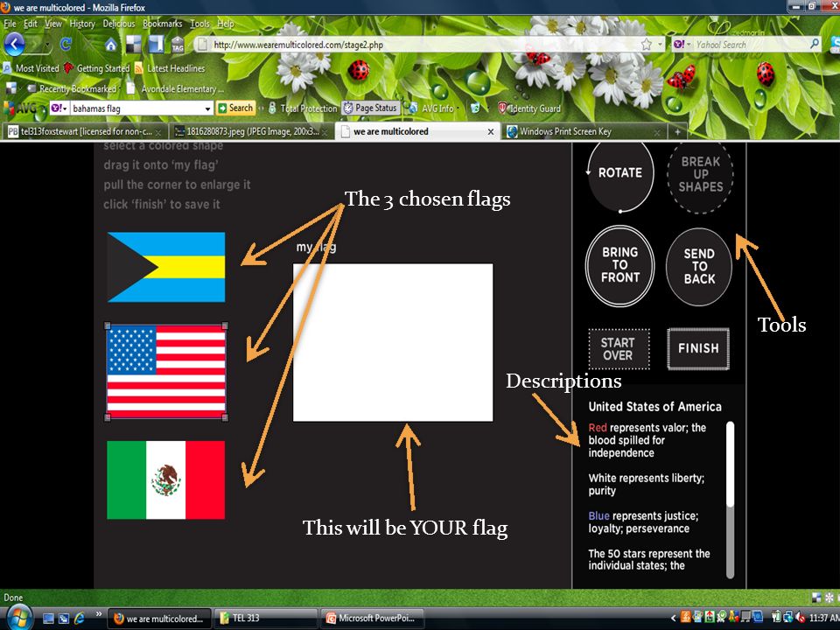Open the back history dropdown arrow

point(47,45)
